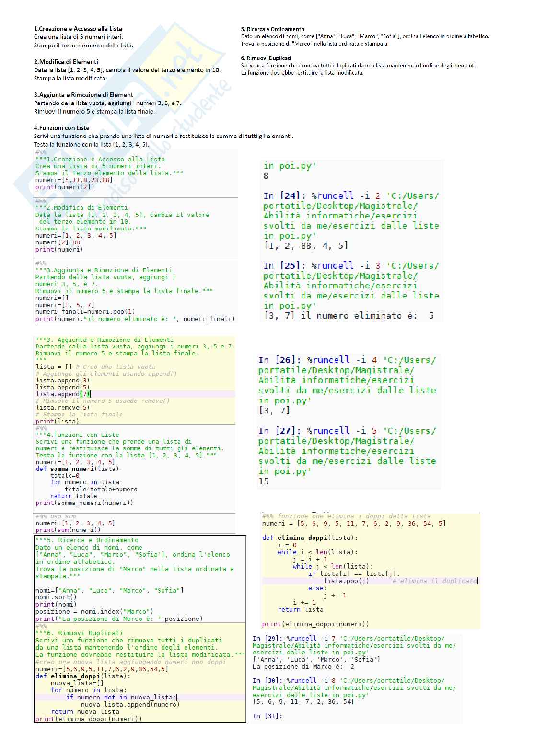Click the line 'numeri = [5, 6, 9, 5, 11, 7, 6, 2, 9, 36, 54, 5]'
The height and width of the screenshot is (756, 535).
coord(354,523)
